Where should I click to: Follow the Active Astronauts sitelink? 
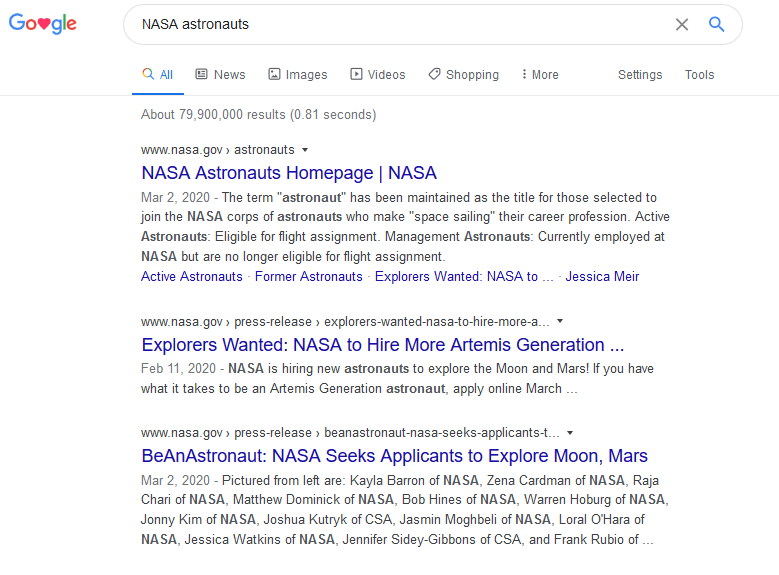point(192,277)
